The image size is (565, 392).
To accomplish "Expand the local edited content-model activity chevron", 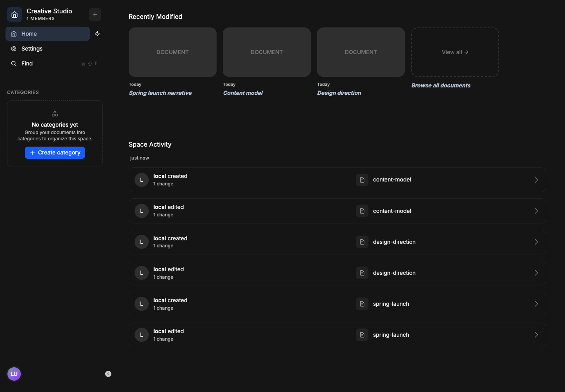I will pyautogui.click(x=536, y=211).
